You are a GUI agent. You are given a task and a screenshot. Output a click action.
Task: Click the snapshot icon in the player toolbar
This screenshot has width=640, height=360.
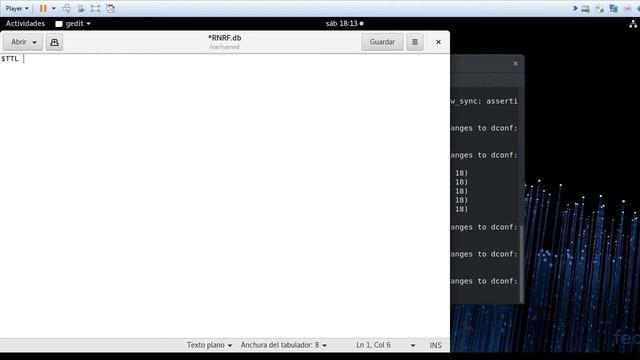click(x=81, y=8)
